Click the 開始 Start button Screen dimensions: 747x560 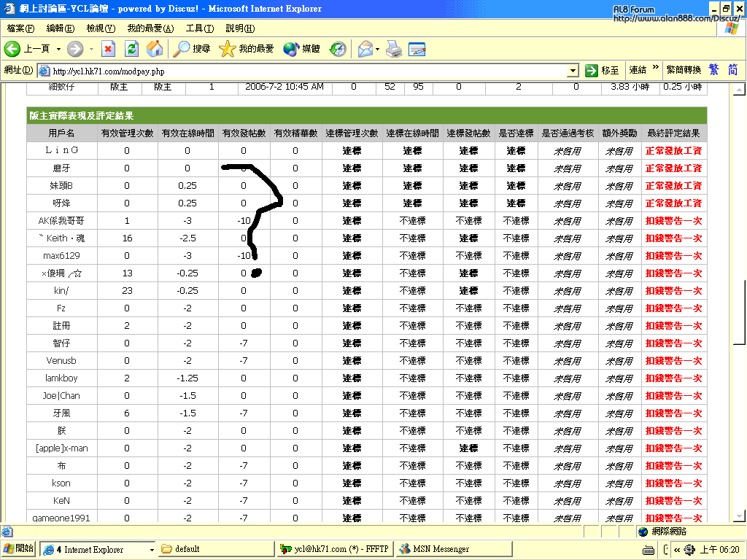point(18,549)
